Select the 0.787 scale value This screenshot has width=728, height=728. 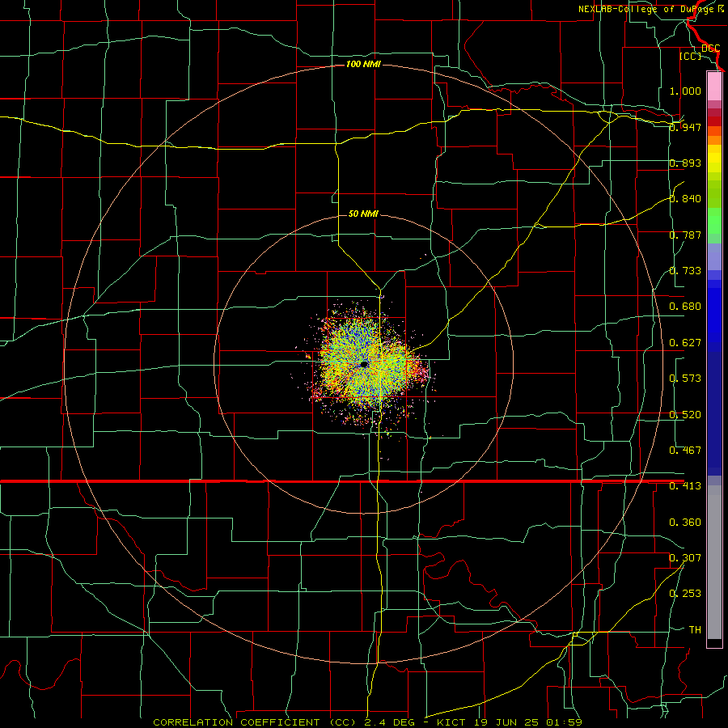click(x=685, y=235)
